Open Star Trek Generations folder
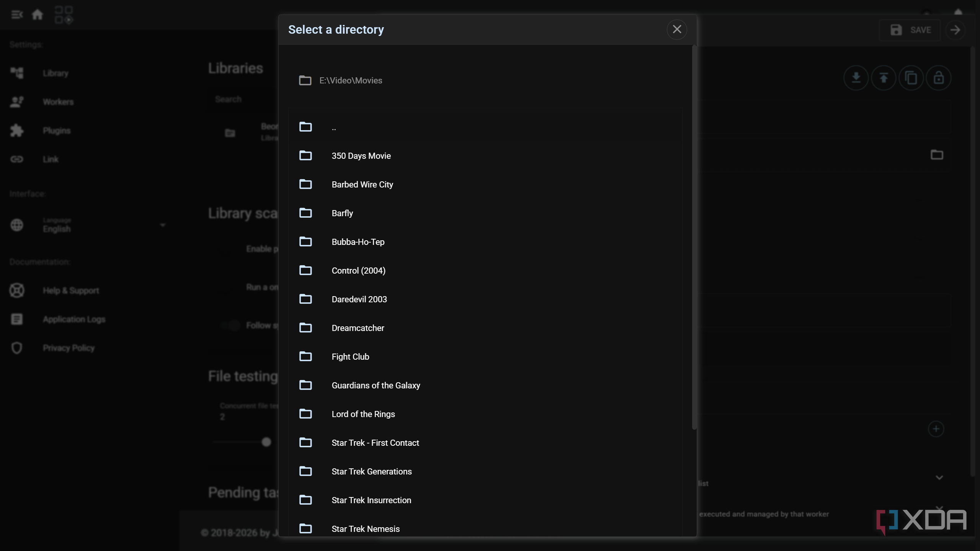 [485, 471]
